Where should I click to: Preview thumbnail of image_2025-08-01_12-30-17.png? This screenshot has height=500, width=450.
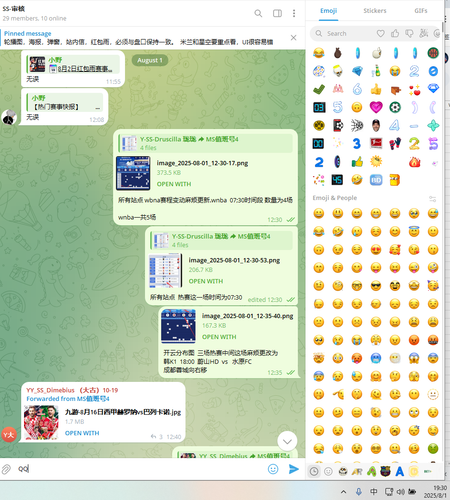pyautogui.click(x=133, y=173)
